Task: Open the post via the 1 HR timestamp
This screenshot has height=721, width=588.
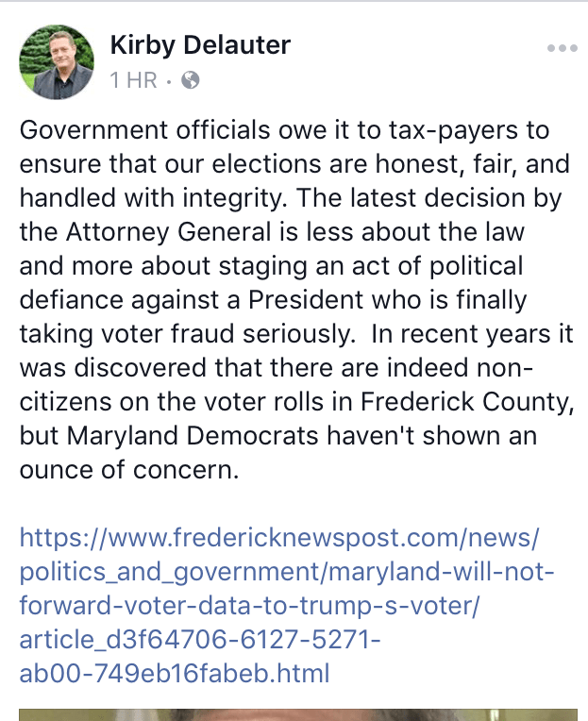Action: click(x=133, y=80)
